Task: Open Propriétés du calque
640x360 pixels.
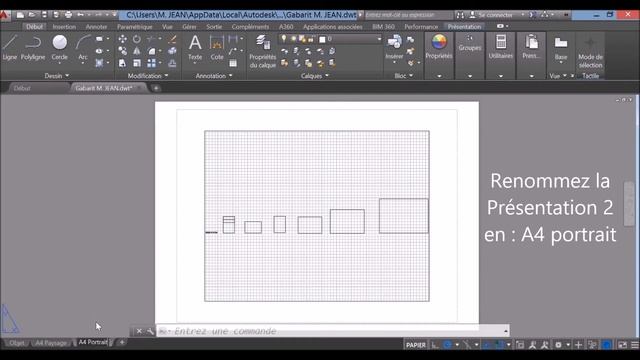Action: pyautogui.click(x=262, y=51)
